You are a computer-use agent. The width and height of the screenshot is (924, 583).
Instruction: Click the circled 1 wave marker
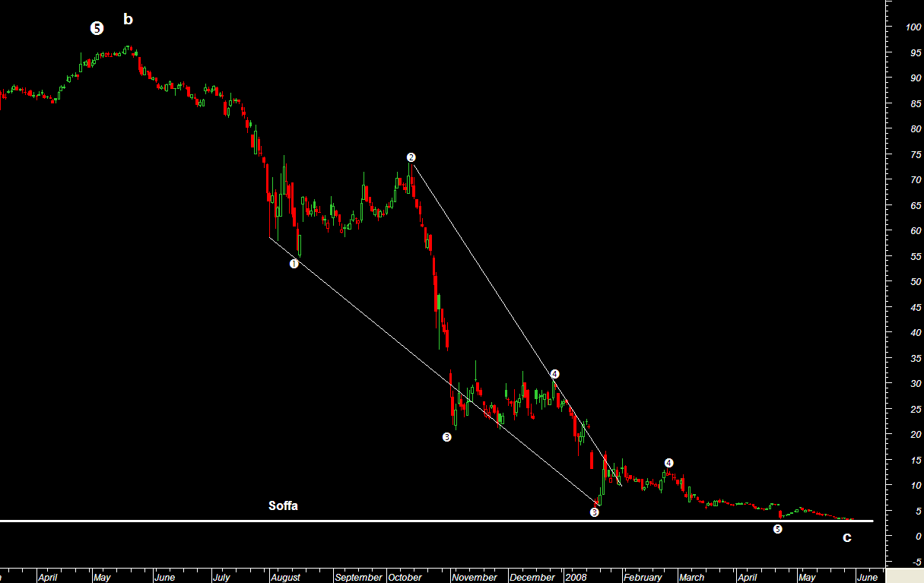[294, 264]
